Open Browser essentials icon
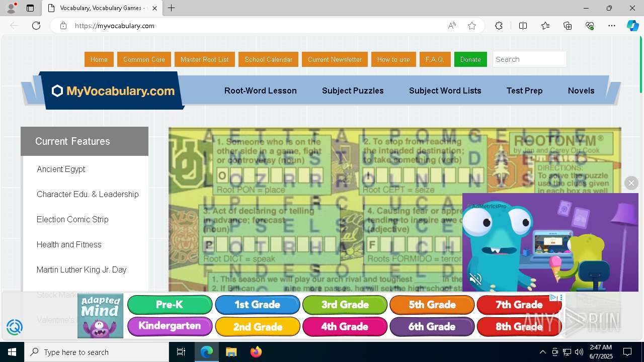Viewport: 644px width, 362px height. click(x=590, y=26)
